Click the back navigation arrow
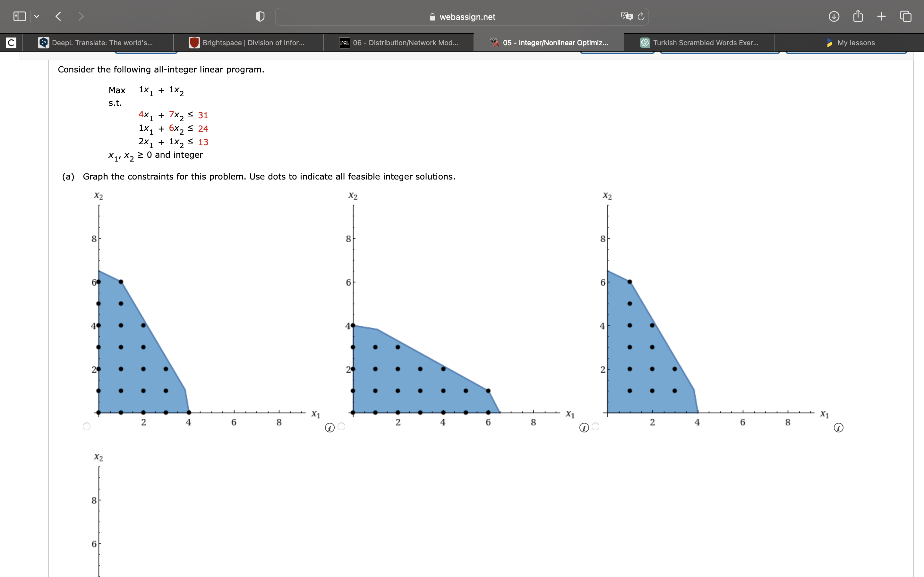 pyautogui.click(x=58, y=16)
